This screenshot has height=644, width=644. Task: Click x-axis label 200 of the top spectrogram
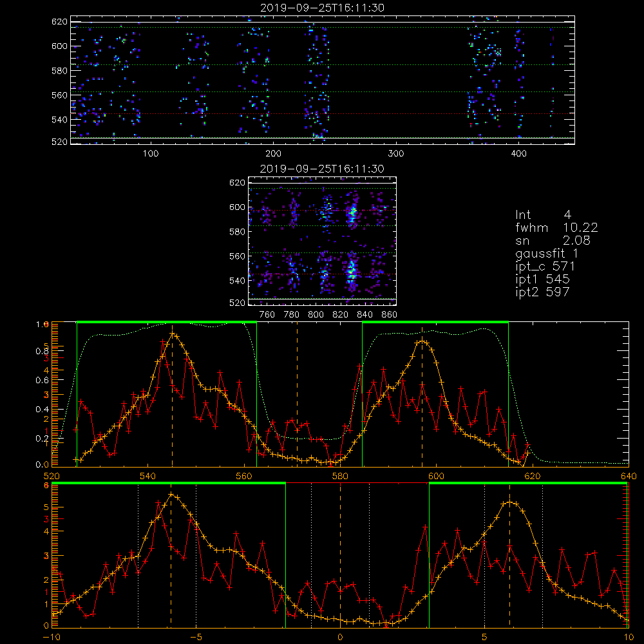coord(273,154)
